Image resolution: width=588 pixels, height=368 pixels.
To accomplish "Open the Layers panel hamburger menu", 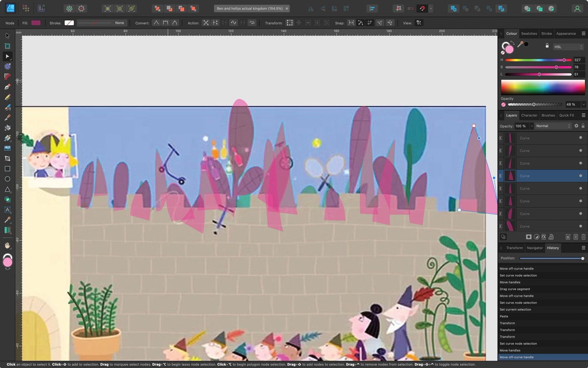I will pos(584,115).
